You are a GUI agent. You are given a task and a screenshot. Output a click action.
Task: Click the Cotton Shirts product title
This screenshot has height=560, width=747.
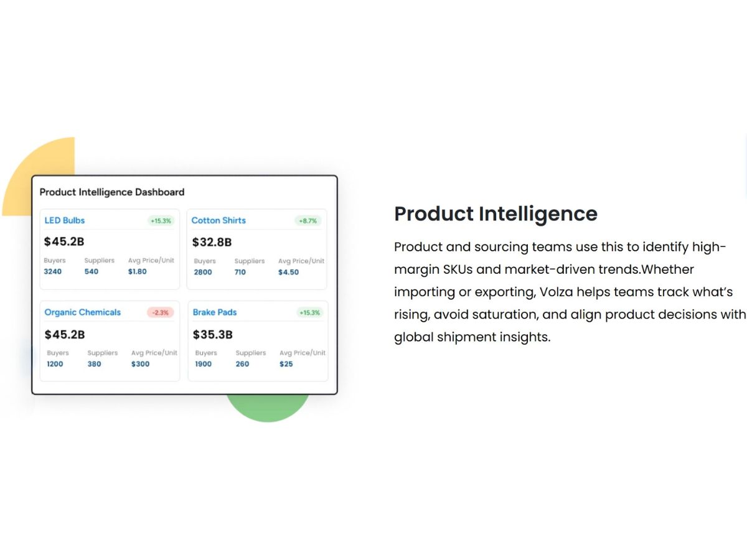click(218, 220)
